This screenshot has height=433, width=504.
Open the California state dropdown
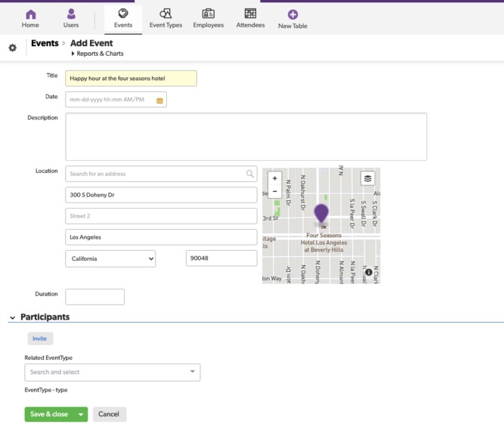coord(110,258)
